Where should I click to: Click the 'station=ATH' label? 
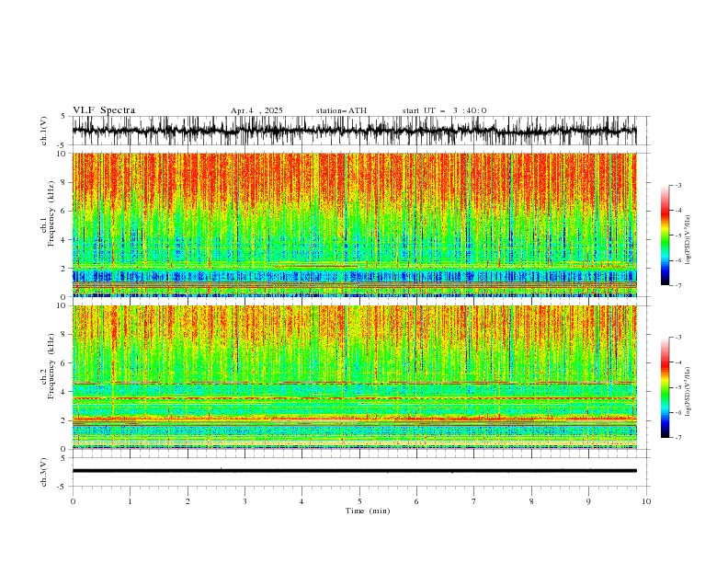(x=341, y=110)
